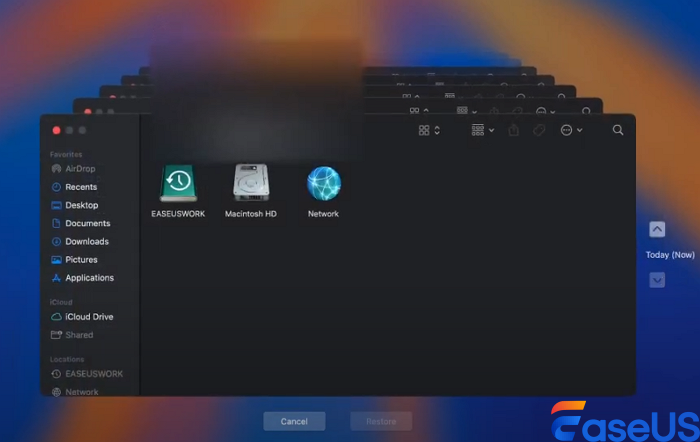Select the Macintosh HD drive icon
The height and width of the screenshot is (442, 700).
(x=251, y=182)
